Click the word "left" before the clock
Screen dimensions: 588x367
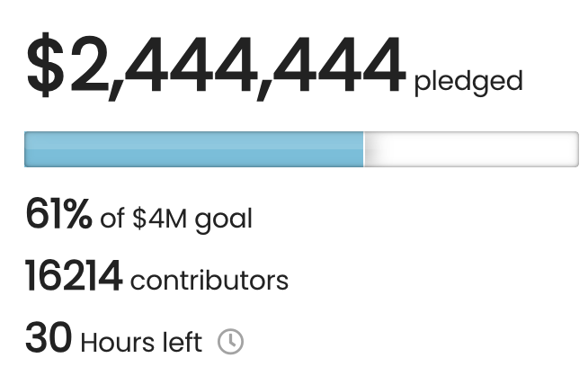(x=183, y=343)
